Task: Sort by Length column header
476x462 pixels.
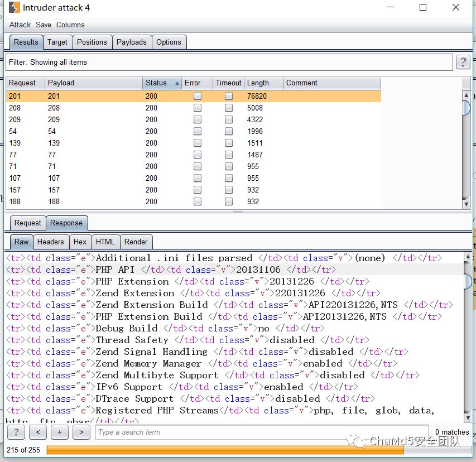Action: click(263, 83)
